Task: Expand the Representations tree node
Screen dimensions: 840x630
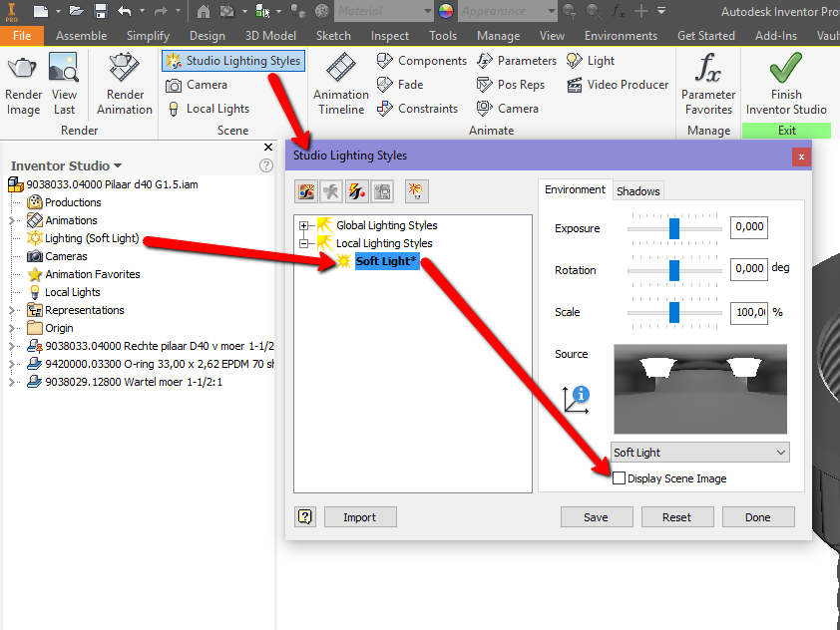Action: click(12, 310)
